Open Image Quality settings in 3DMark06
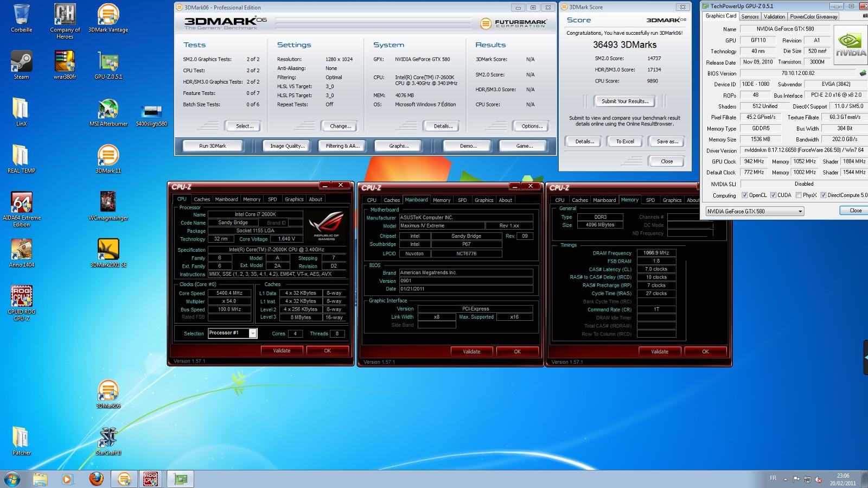This screenshot has height=488, width=868. (x=288, y=146)
